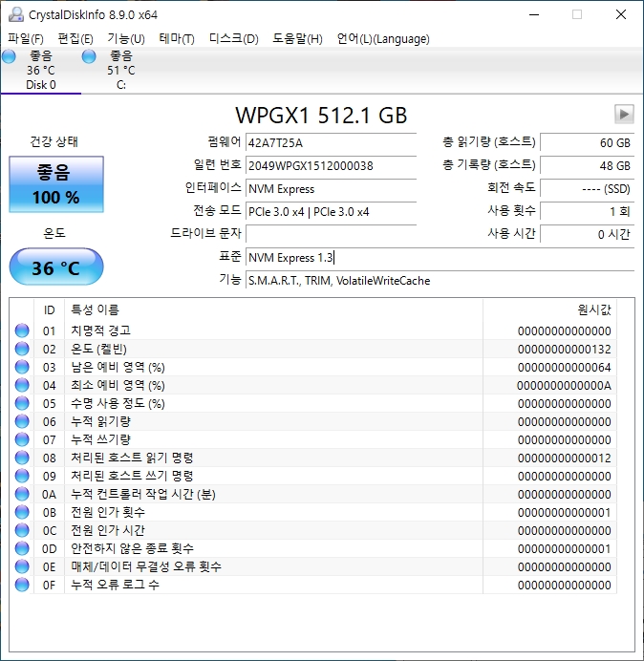Click the features field S.M.A.R.T., TRIM
The width and height of the screenshot is (644, 661).
tap(440, 280)
